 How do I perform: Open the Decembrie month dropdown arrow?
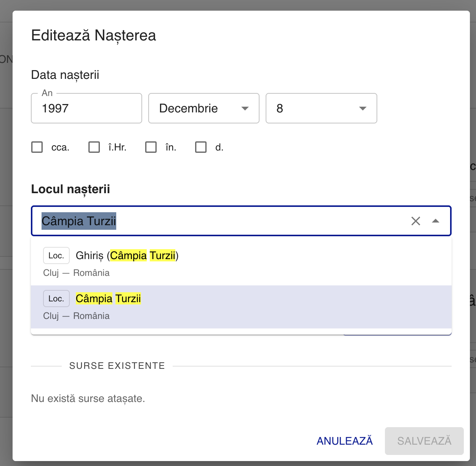(x=245, y=109)
